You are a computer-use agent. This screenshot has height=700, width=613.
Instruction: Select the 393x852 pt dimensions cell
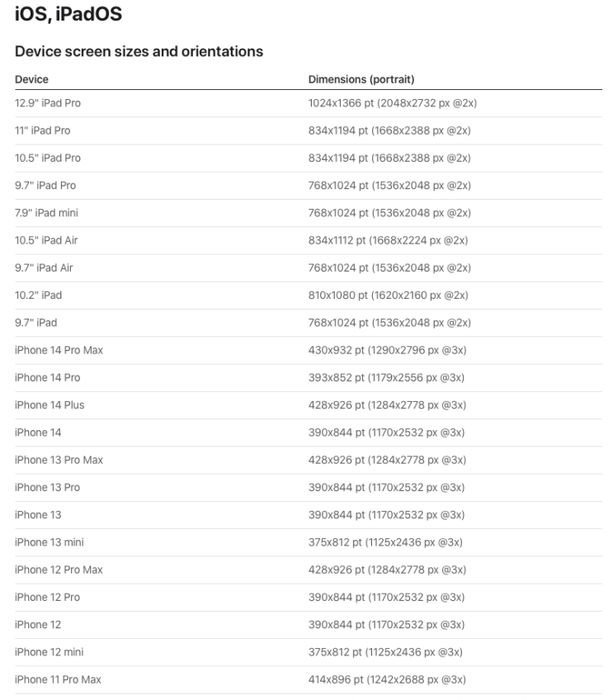[386, 377]
